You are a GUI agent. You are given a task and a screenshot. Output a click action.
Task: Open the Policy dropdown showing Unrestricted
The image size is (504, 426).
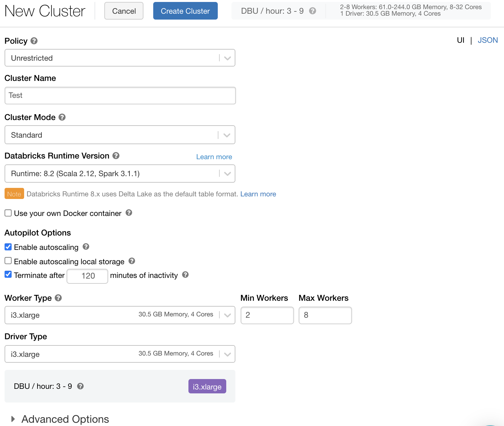(x=120, y=58)
